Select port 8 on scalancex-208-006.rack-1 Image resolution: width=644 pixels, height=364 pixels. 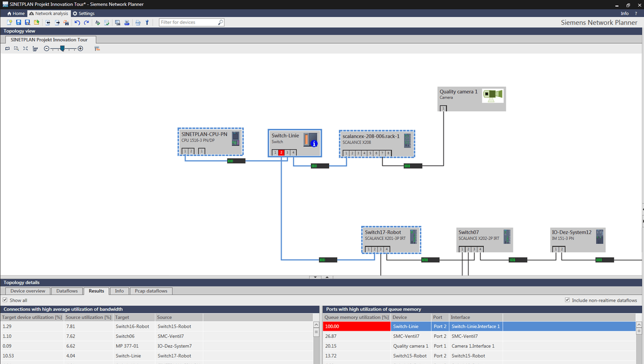[x=388, y=154]
